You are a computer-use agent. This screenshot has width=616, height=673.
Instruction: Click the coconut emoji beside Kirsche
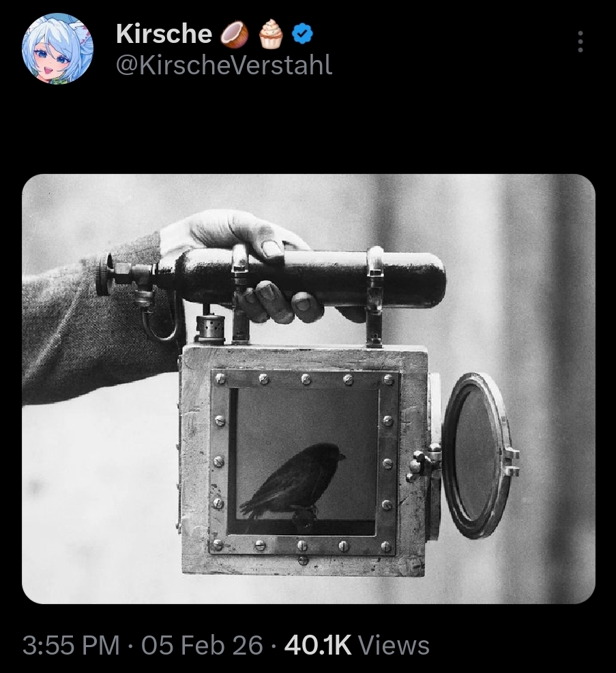235,34
